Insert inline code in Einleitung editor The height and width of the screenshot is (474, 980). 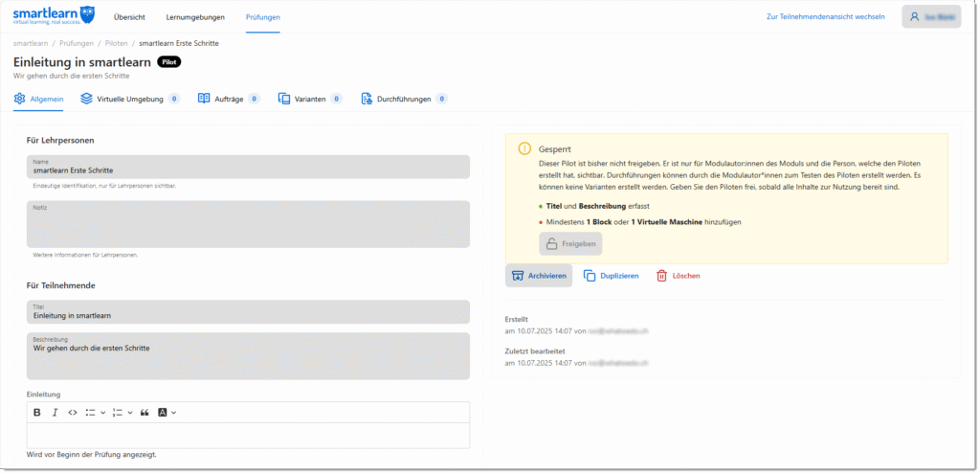pyautogui.click(x=72, y=412)
